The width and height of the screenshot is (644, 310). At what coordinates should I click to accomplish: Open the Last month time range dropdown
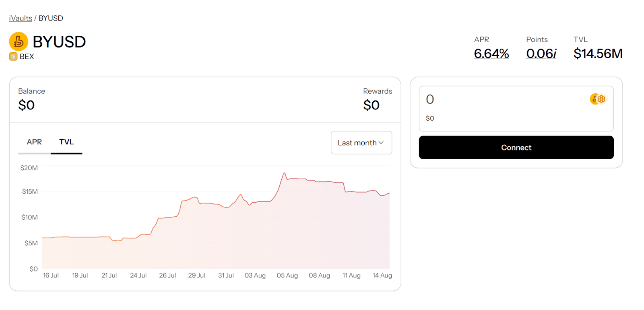361,143
